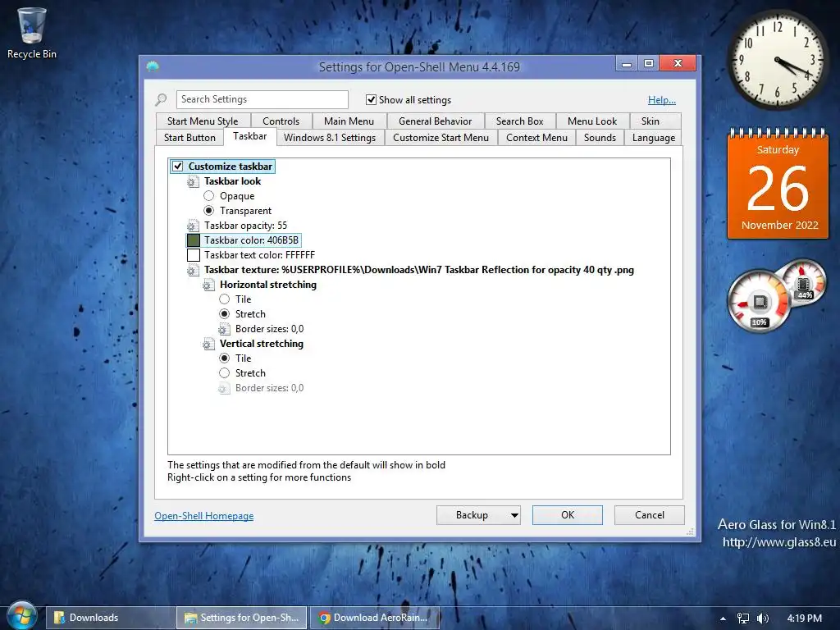Image resolution: width=840 pixels, height=630 pixels.
Task: Click the Open-Shell shell icon in title bar
Action: point(153,67)
